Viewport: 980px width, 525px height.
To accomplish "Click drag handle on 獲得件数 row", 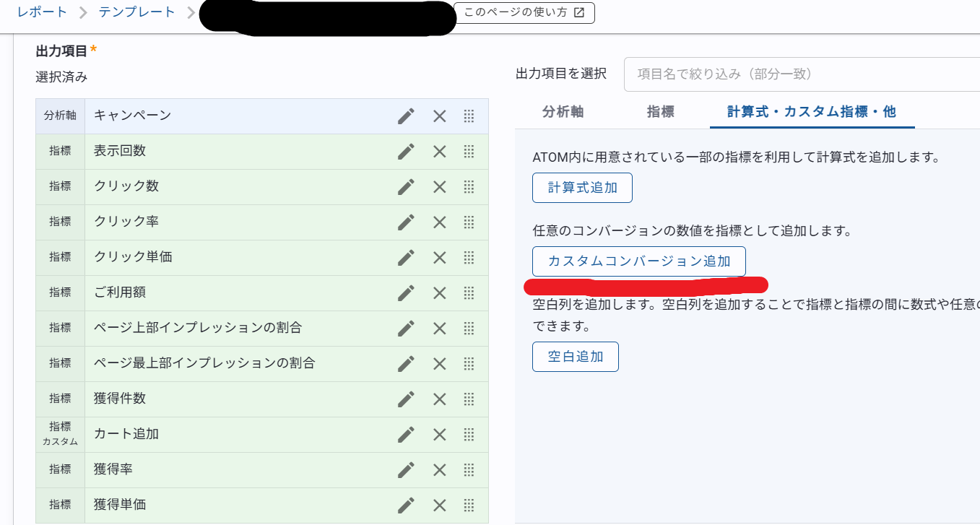I will [x=469, y=399].
